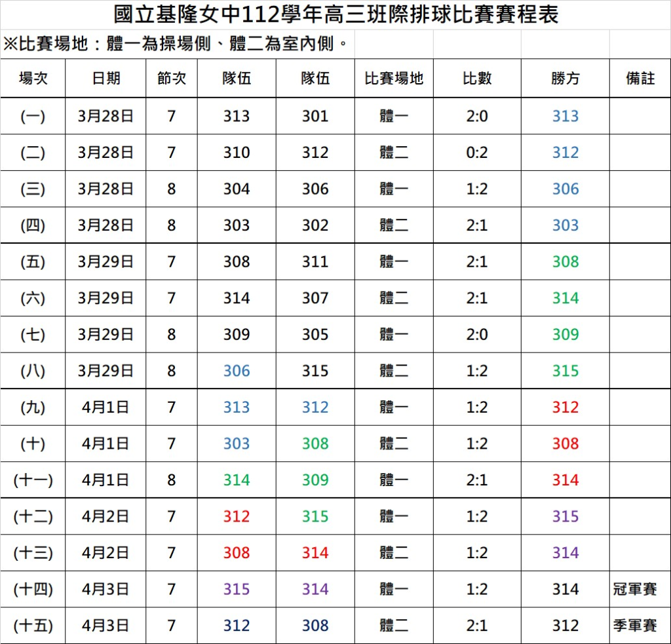Click the score 2:0 in row (七)
The image size is (671, 644).
click(477, 334)
